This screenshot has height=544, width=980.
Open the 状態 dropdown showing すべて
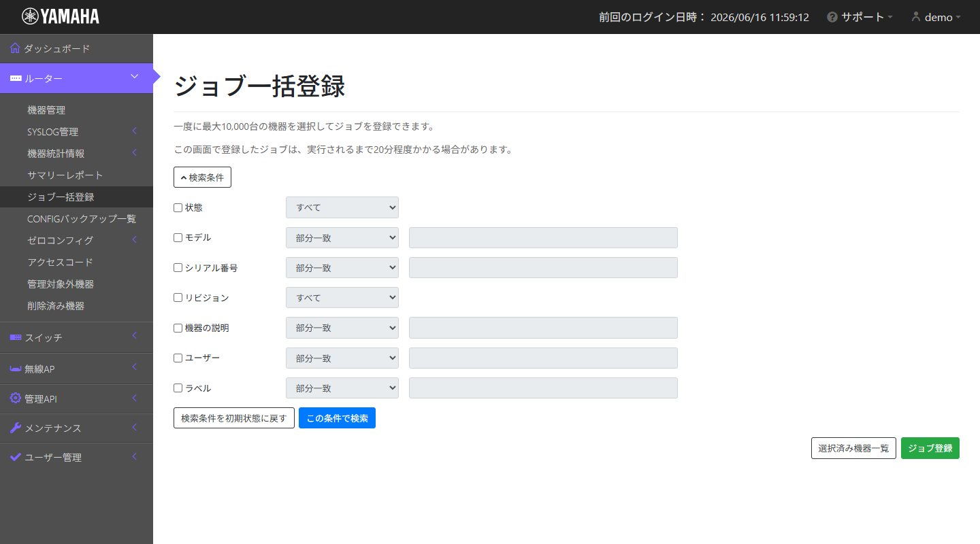(342, 207)
